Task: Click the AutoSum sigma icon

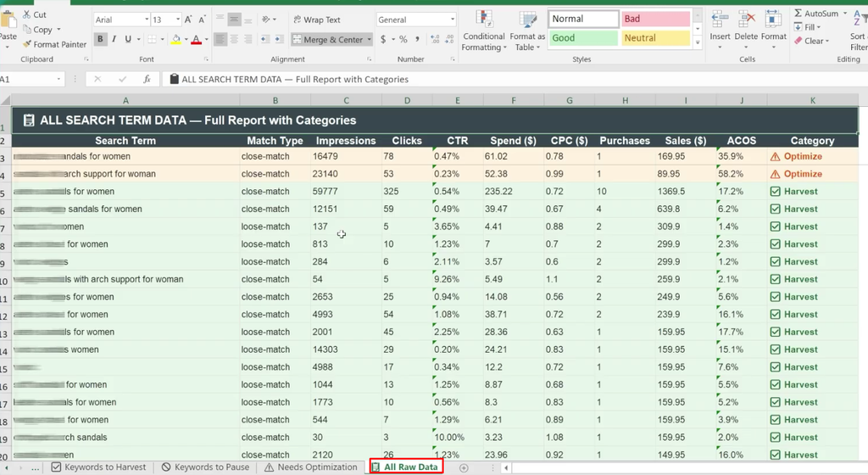Action: tap(798, 14)
